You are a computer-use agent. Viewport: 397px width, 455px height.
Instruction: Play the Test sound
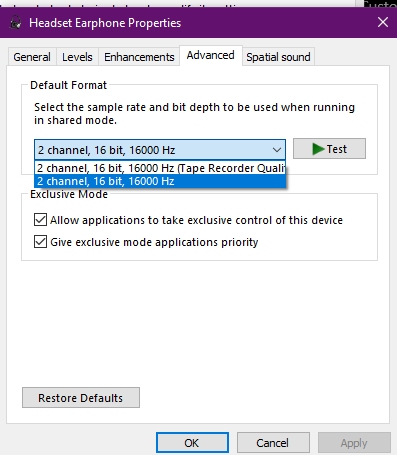[329, 149]
